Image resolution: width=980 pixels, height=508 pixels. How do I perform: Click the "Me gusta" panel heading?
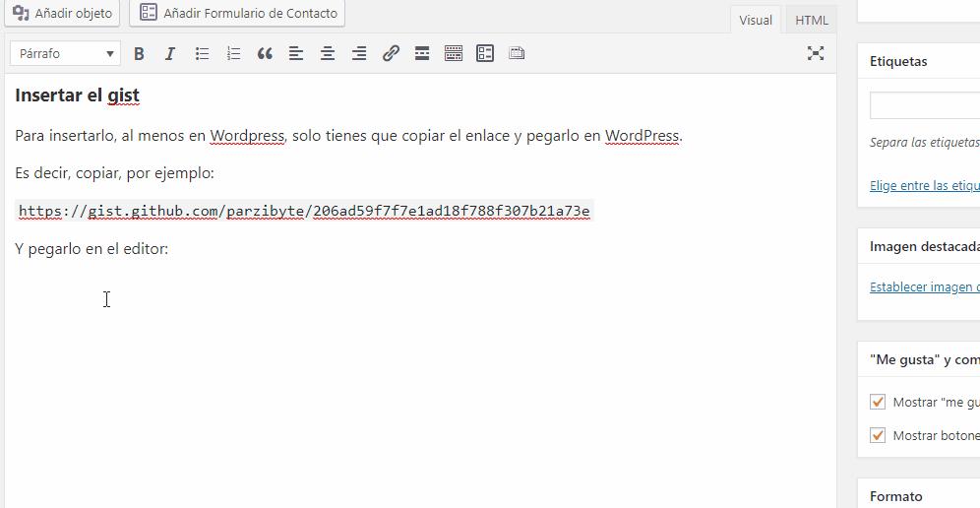[x=925, y=359]
